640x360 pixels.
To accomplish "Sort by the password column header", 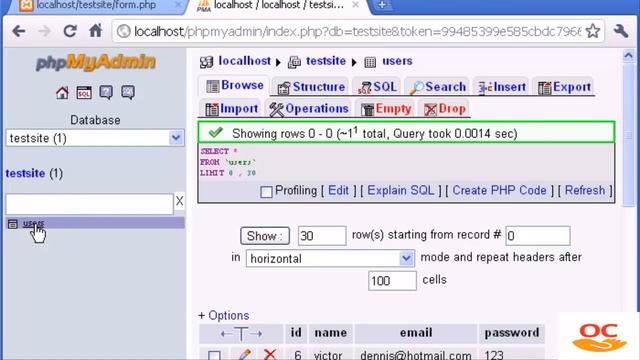I will [x=512, y=333].
